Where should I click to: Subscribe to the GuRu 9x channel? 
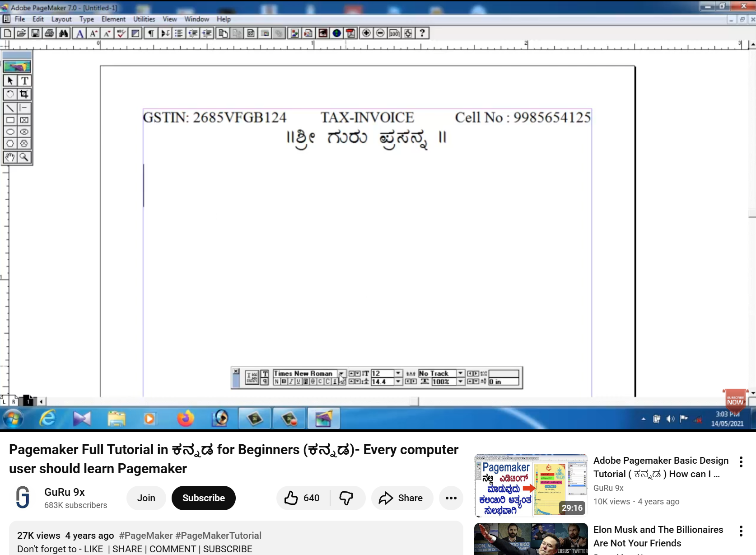pos(203,498)
